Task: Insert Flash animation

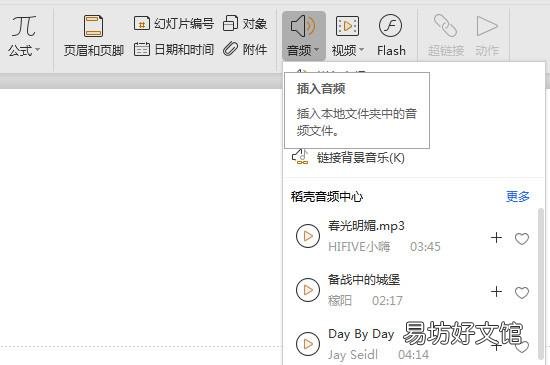Action: point(391,35)
